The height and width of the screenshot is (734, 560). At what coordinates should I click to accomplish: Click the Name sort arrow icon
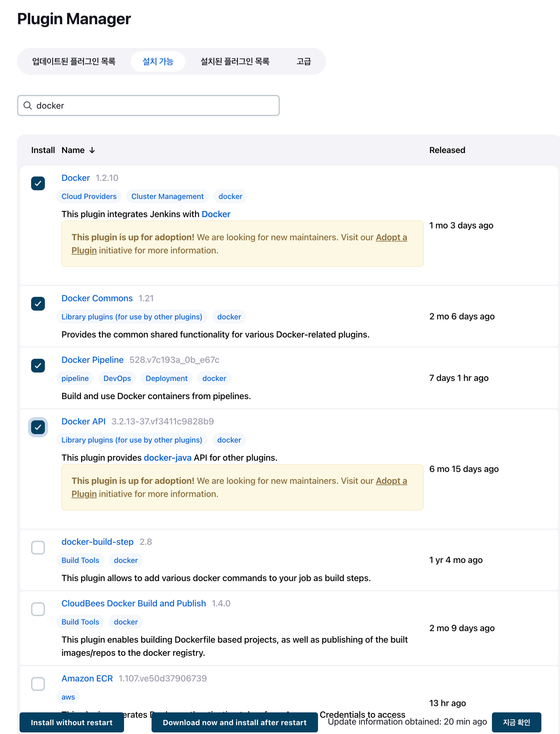(x=92, y=150)
